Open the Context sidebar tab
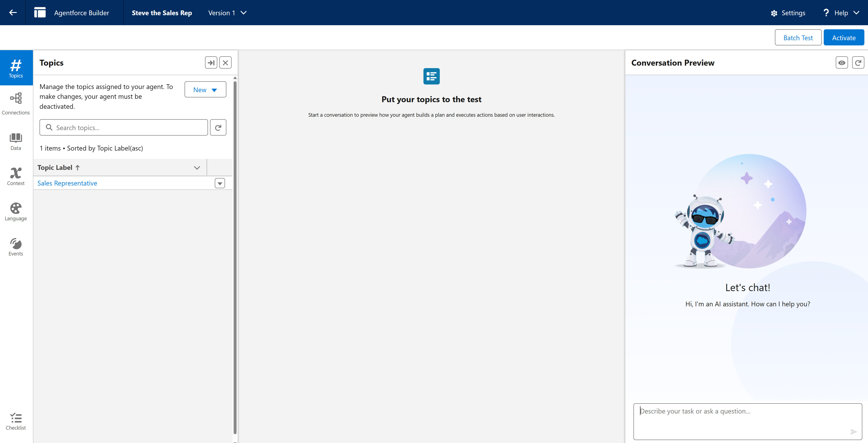Image resolution: width=868 pixels, height=443 pixels. click(16, 176)
